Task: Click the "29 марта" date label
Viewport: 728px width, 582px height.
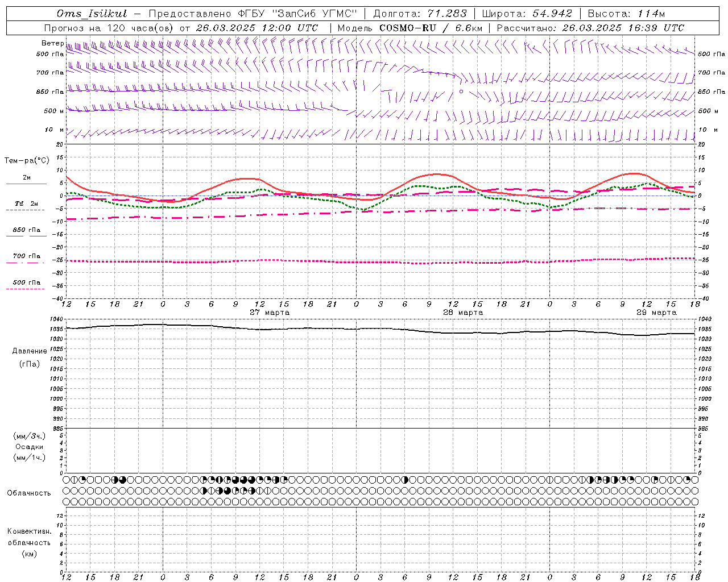Action: click(x=656, y=313)
